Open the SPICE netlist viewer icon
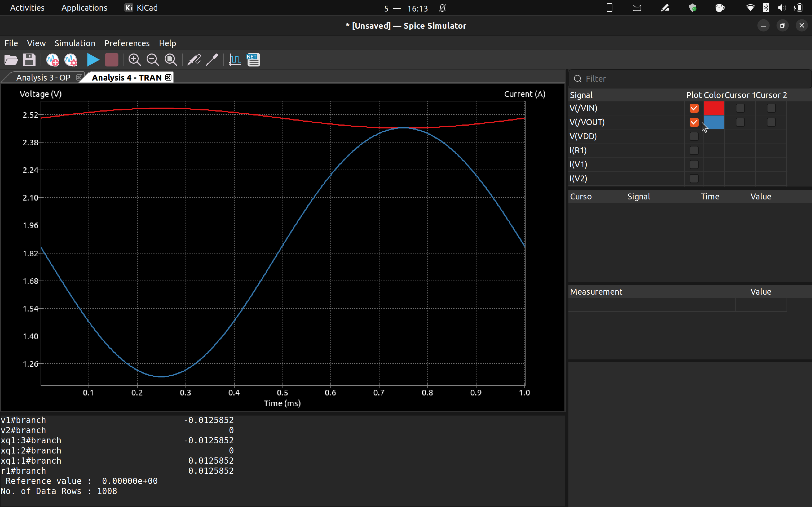 tap(253, 60)
